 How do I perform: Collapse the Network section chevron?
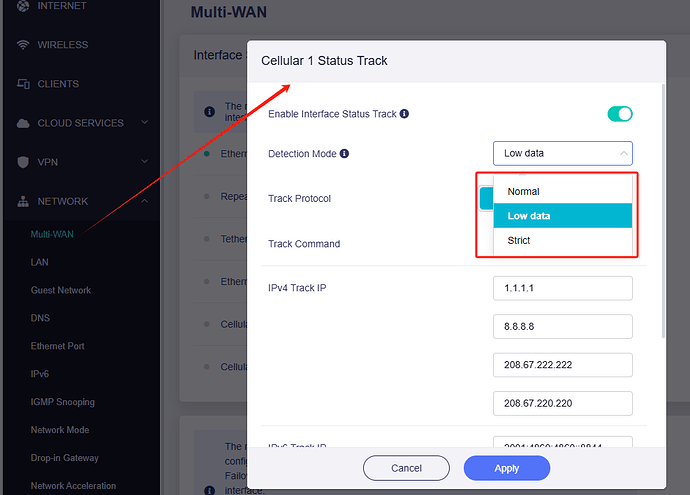(144, 201)
